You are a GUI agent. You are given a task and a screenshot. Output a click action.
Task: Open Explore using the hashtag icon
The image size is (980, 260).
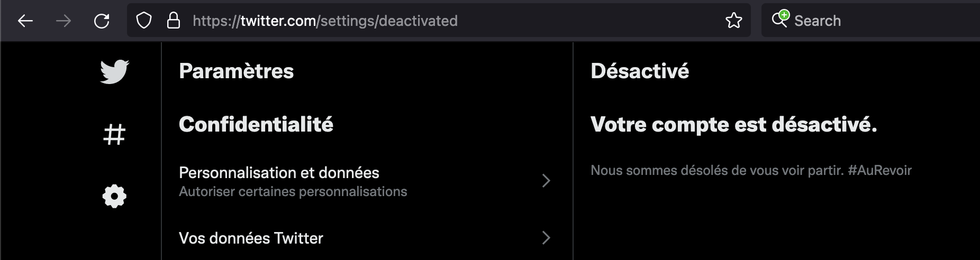point(114,134)
